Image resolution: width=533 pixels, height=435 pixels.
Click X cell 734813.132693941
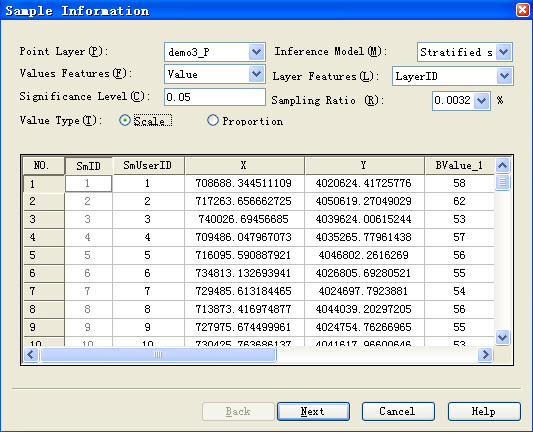pos(244,274)
